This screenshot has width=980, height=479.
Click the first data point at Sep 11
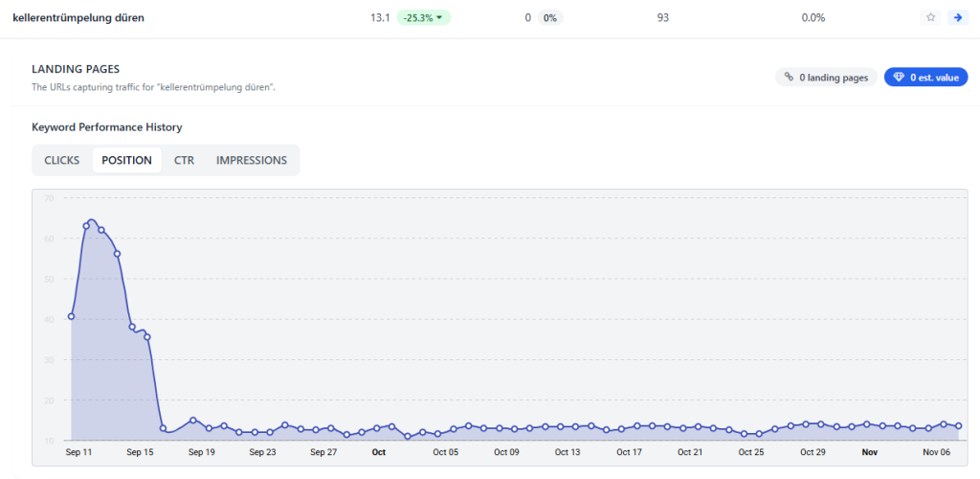click(x=72, y=316)
